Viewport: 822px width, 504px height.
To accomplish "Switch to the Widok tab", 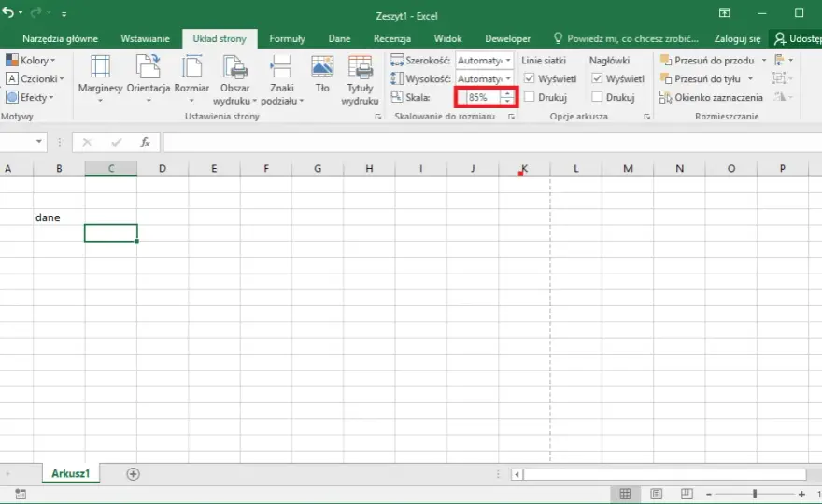I will click(447, 39).
